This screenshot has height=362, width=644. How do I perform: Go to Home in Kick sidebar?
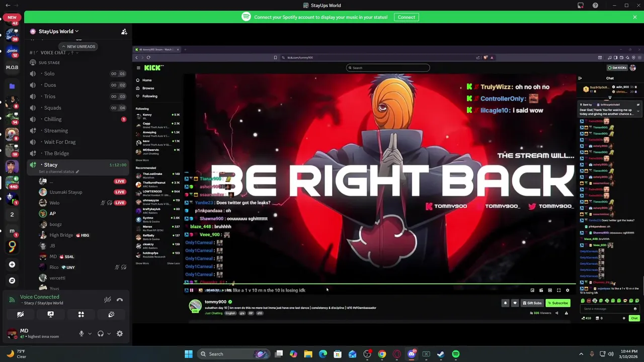pyautogui.click(x=144, y=80)
